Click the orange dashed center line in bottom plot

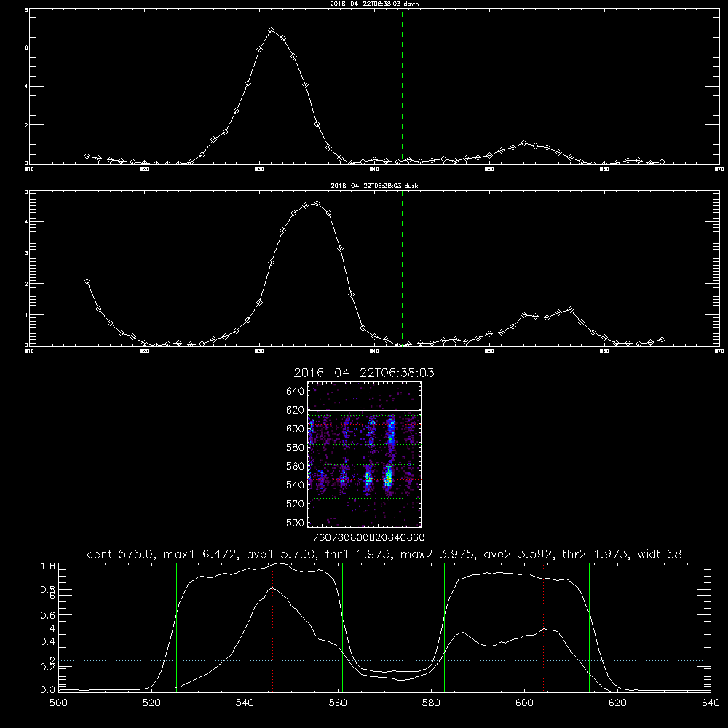pyautogui.click(x=408, y=628)
